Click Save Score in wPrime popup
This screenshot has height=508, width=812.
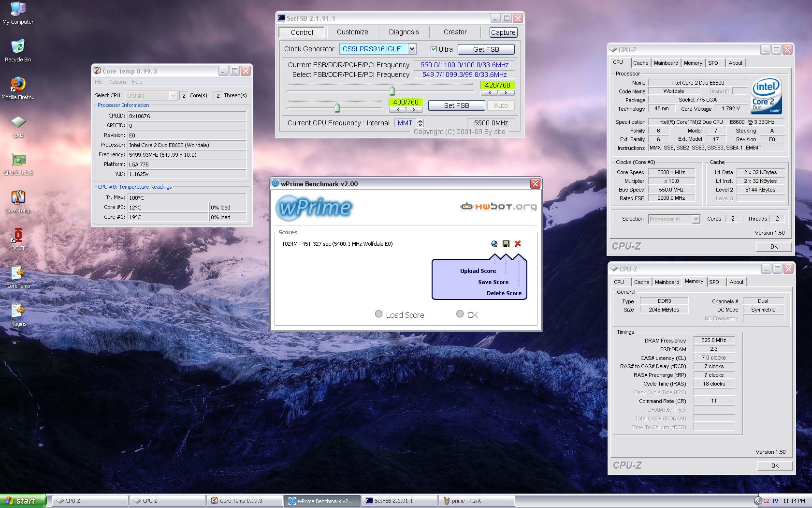pyautogui.click(x=493, y=282)
